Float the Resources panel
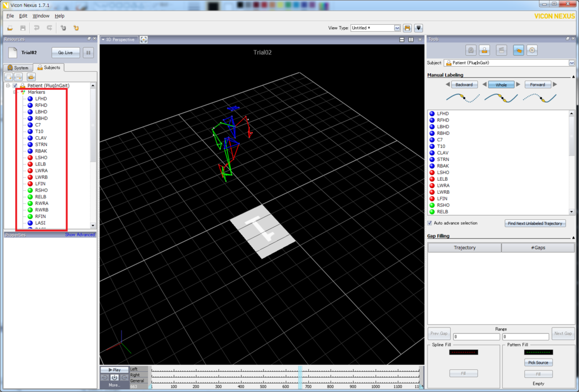 (x=89, y=38)
